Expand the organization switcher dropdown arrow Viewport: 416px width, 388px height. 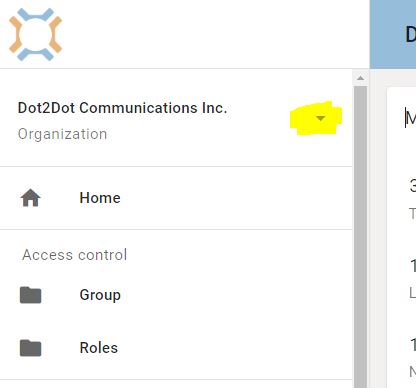coord(320,118)
